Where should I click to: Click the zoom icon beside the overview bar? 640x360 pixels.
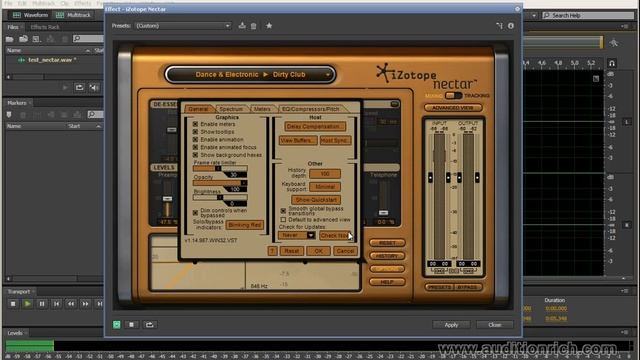pos(613,43)
